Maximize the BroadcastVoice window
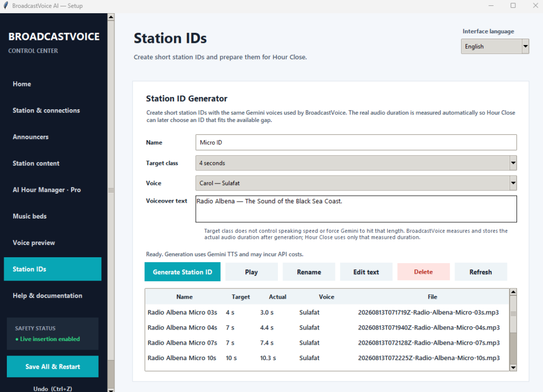Viewport: 543px width, 392px height. 513,5
